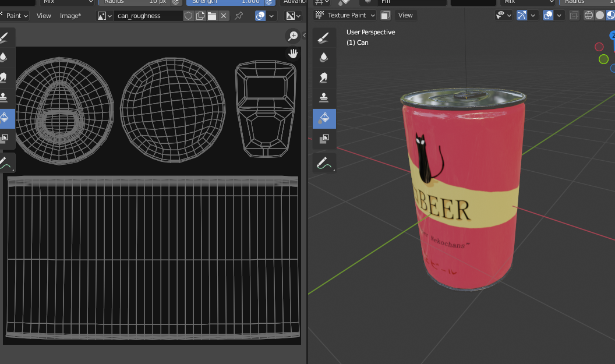The height and width of the screenshot is (364, 615).
Task: Click the pan hand icon in image editor
Action: 293,54
